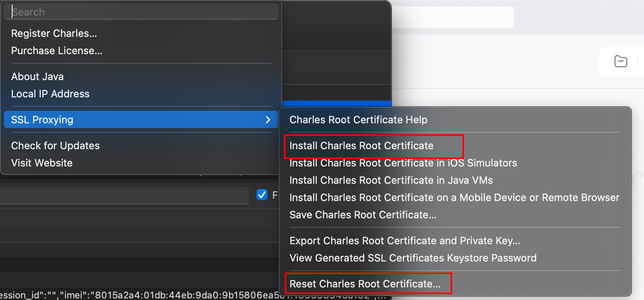Click the folder icon in the background window
This screenshot has height=300, width=644.
(x=620, y=61)
